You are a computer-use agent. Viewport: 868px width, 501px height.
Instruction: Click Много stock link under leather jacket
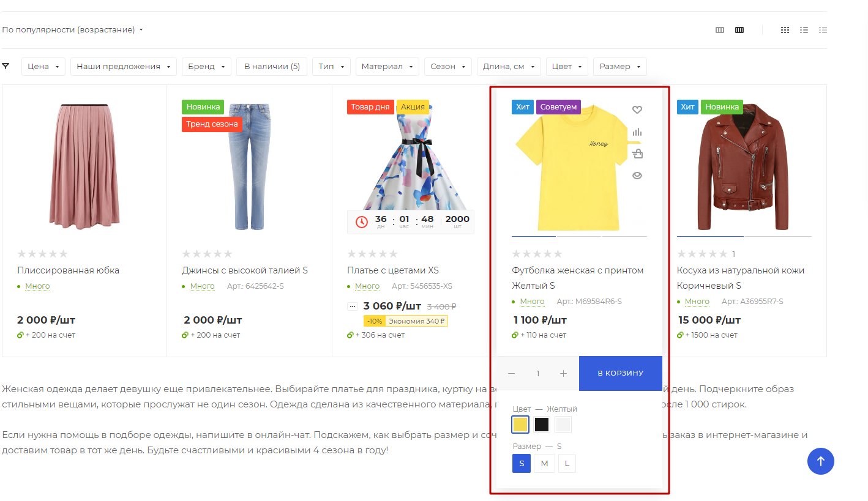click(697, 302)
